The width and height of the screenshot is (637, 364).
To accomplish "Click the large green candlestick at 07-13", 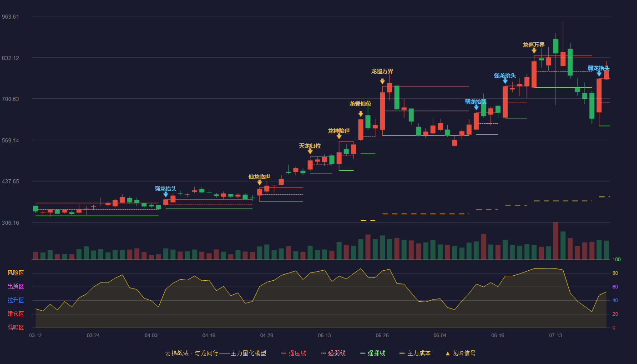I will pos(556,46).
